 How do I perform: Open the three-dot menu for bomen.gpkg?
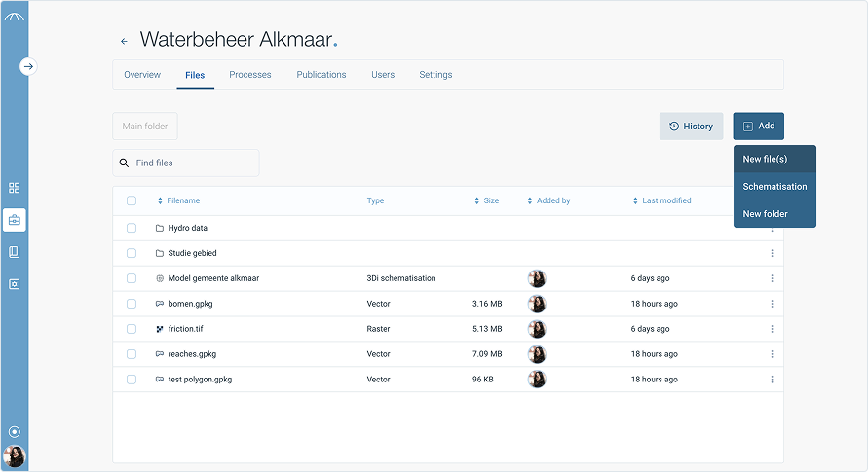click(772, 304)
